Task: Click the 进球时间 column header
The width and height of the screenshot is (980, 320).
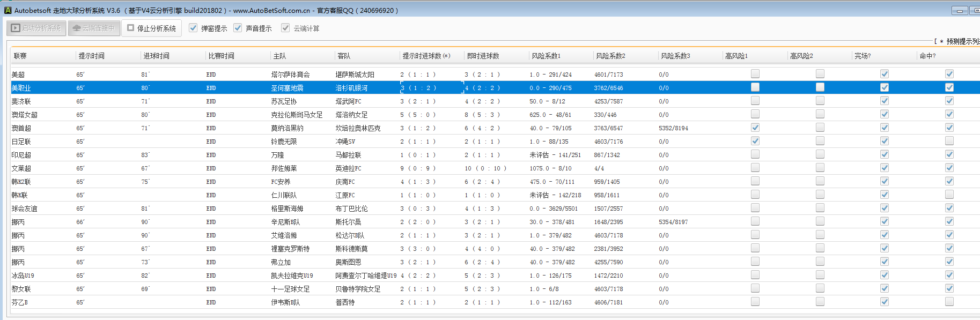Action: [x=156, y=56]
